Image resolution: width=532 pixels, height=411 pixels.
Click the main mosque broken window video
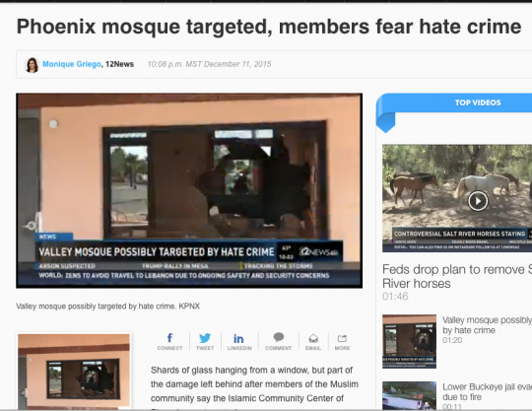click(x=189, y=190)
